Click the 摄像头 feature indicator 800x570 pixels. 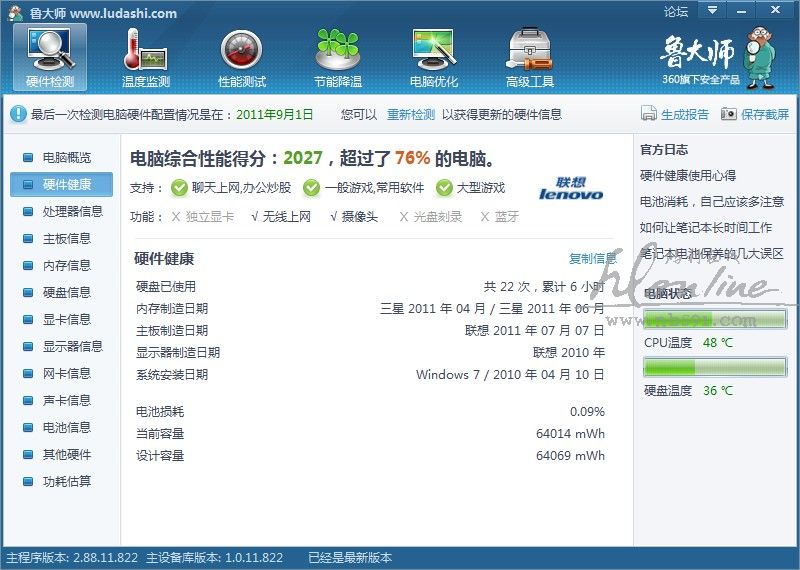[354, 217]
